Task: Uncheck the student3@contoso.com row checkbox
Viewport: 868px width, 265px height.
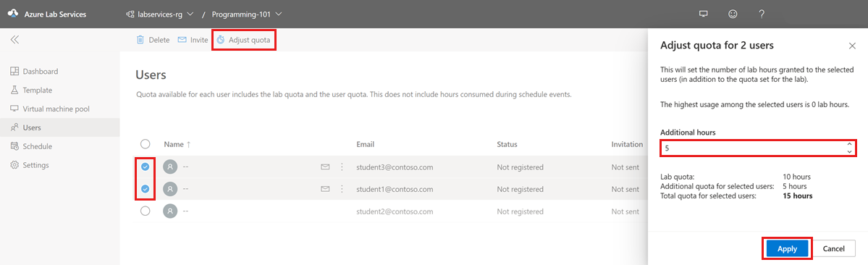Action: click(145, 167)
